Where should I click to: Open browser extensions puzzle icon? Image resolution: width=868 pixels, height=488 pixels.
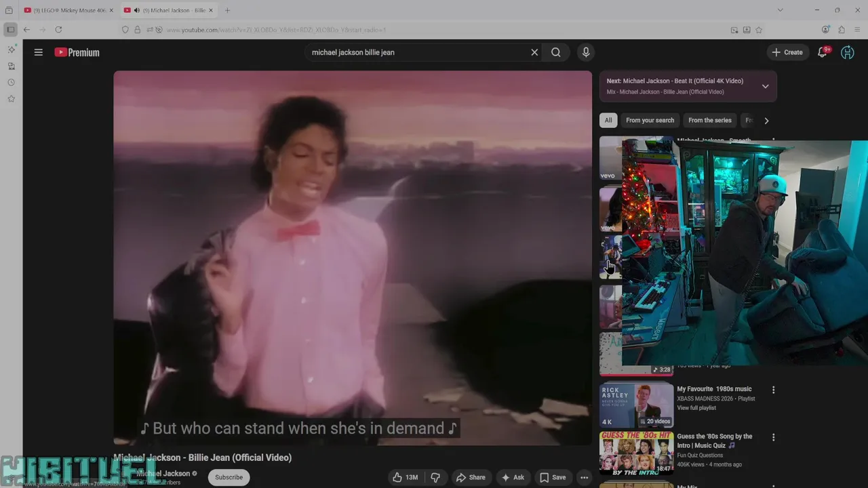(x=842, y=30)
